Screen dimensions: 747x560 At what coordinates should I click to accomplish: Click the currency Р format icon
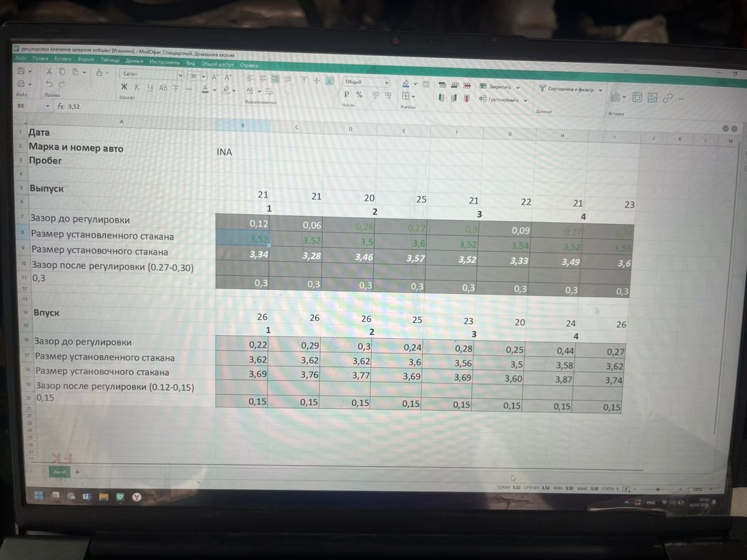[x=347, y=94]
